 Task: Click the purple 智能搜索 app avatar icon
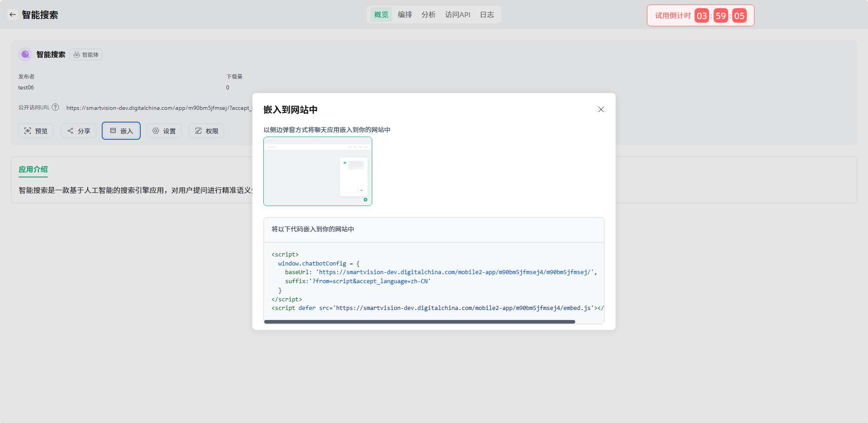pyautogui.click(x=25, y=54)
